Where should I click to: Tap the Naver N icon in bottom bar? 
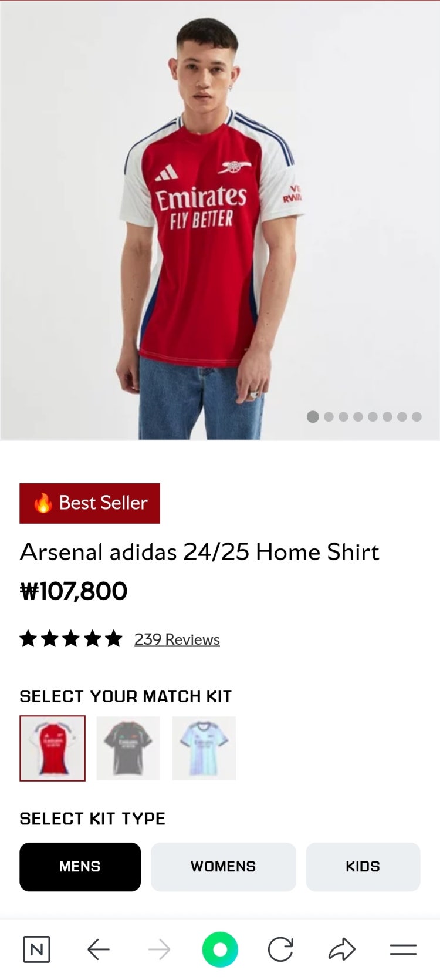tap(36, 949)
